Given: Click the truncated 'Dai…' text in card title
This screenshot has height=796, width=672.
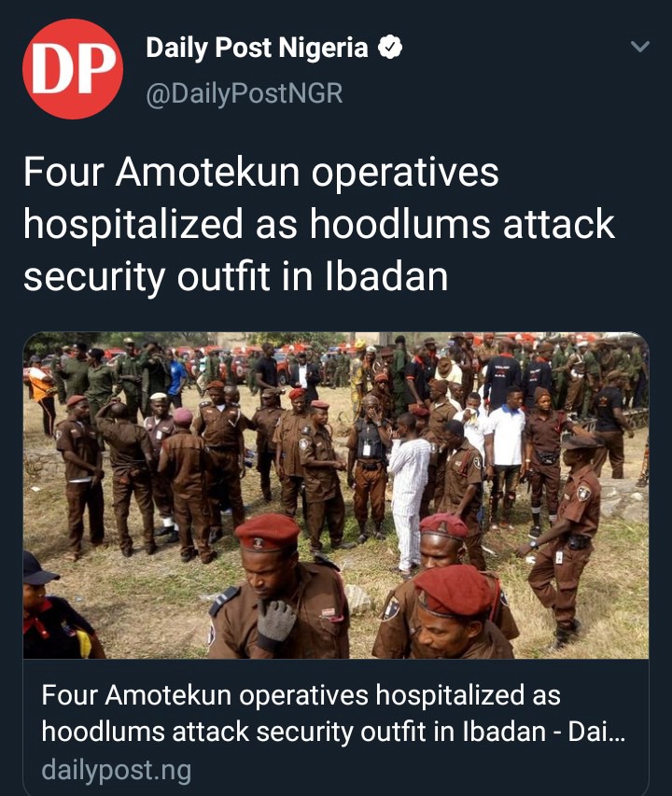Looking at the screenshot, I should pos(596,732).
